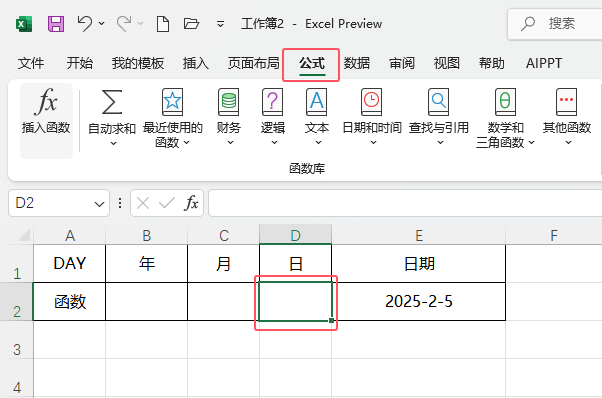Open the 页面布局 tab
Image resolution: width=602 pixels, height=398 pixels.
click(253, 63)
